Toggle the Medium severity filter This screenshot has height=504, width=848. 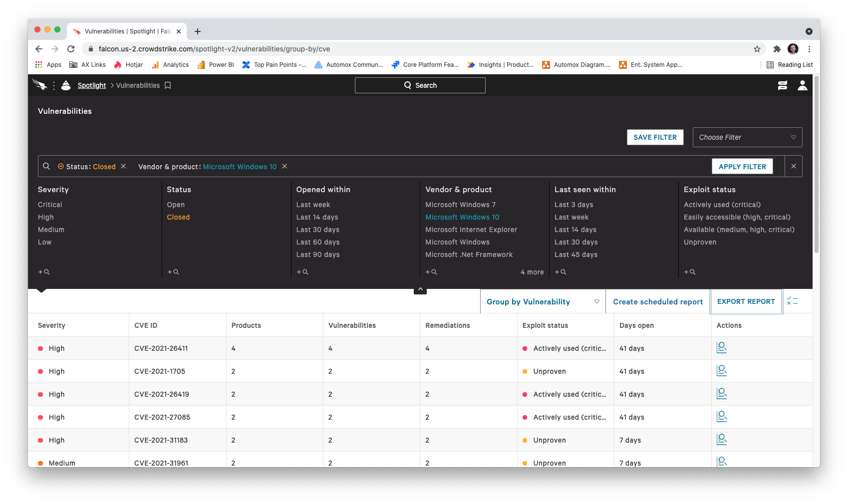point(51,230)
